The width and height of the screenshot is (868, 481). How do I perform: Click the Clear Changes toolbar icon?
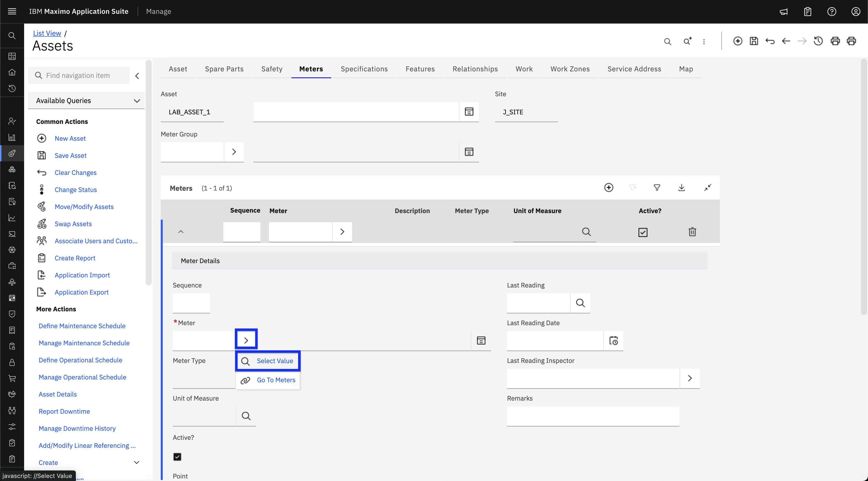click(x=770, y=41)
